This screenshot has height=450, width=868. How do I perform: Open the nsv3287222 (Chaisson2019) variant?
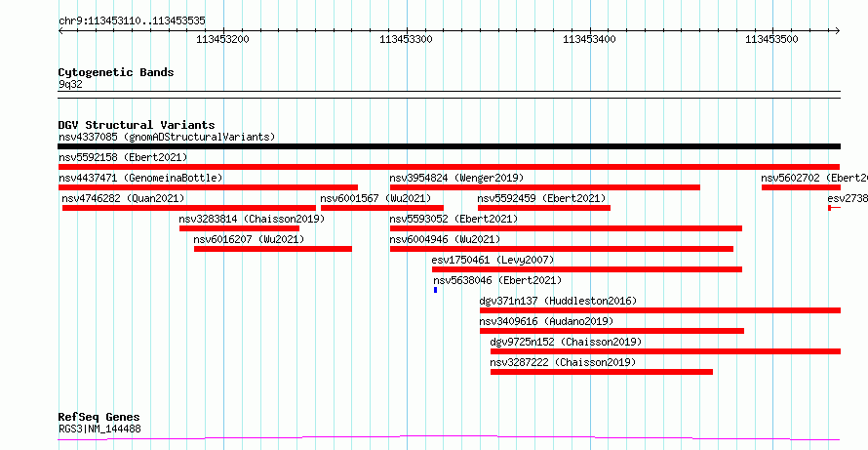tap(563, 362)
